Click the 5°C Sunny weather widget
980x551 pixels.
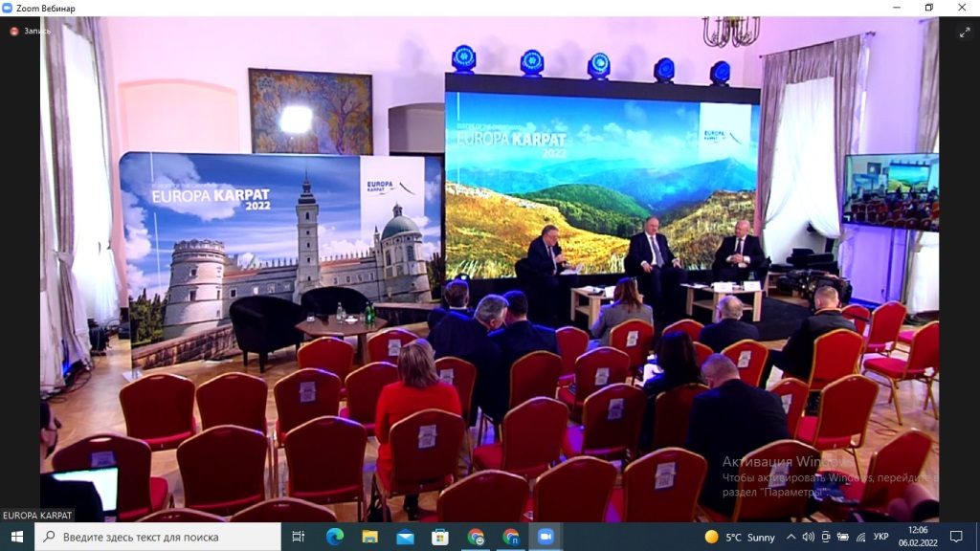[740, 537]
